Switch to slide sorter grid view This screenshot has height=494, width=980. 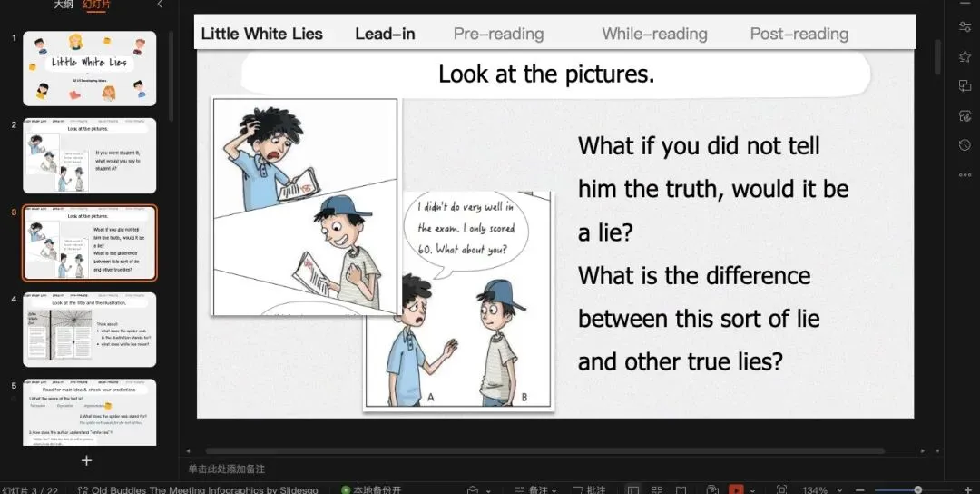click(x=657, y=490)
